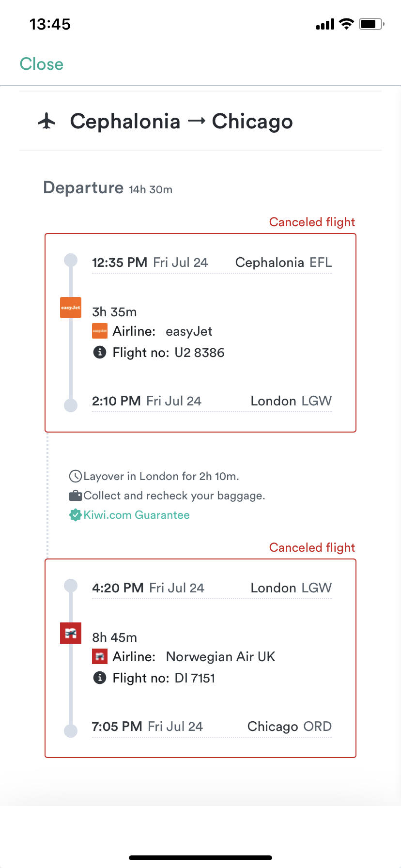Open info icon for flight U2 8386
This screenshot has width=401, height=868.
[100, 352]
